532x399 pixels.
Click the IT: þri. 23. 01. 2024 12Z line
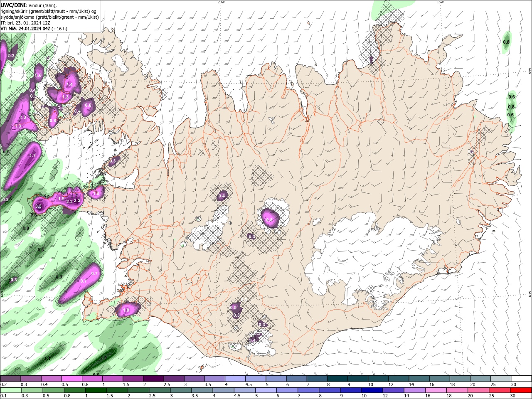26,23
